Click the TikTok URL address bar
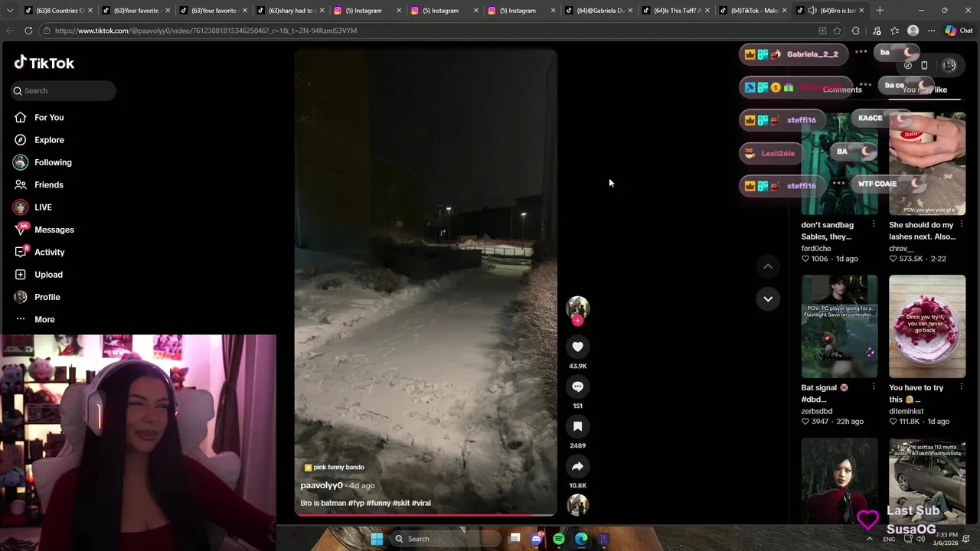 click(429, 31)
